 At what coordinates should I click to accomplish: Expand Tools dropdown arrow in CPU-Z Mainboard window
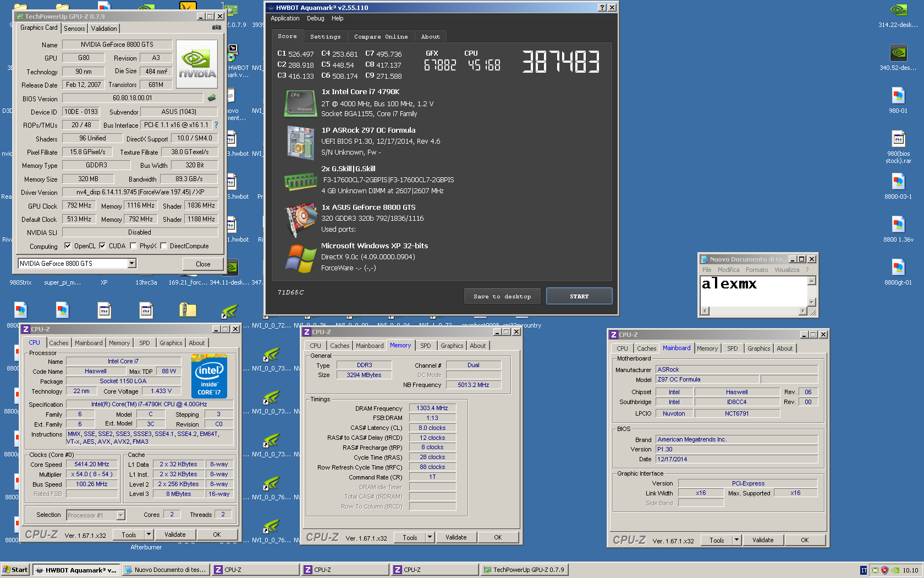coord(737,541)
